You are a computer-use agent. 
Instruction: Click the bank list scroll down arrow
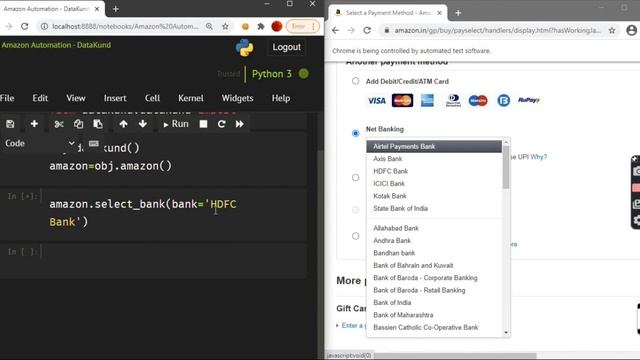coord(506,333)
